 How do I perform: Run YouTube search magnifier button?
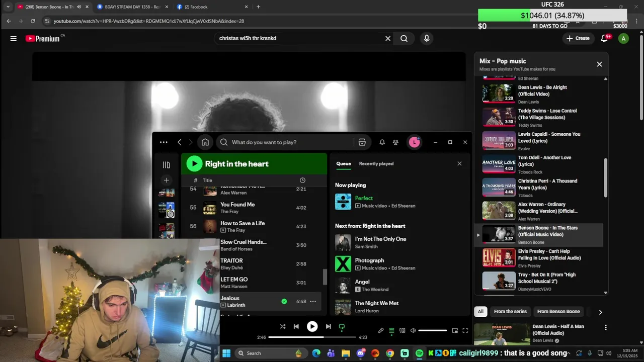pyautogui.click(x=404, y=38)
